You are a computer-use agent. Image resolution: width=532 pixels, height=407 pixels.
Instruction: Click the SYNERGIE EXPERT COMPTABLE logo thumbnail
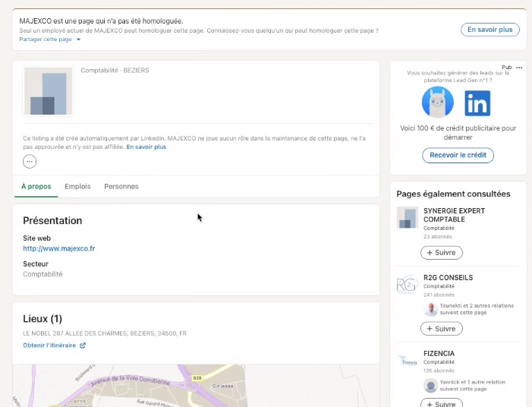[407, 218]
